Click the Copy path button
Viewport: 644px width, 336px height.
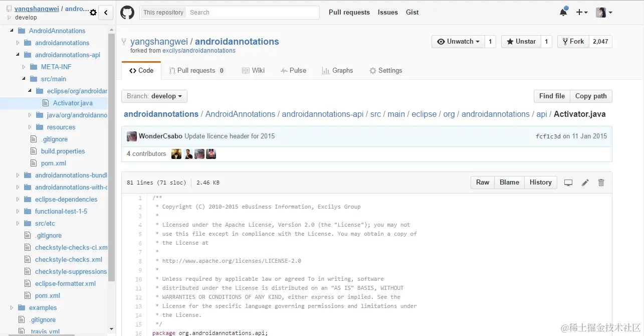(x=591, y=96)
